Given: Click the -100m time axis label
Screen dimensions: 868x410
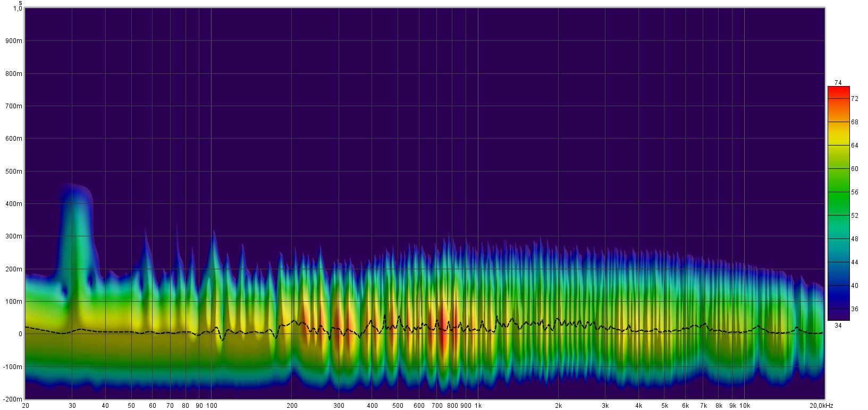Looking at the screenshot, I should tap(13, 367).
